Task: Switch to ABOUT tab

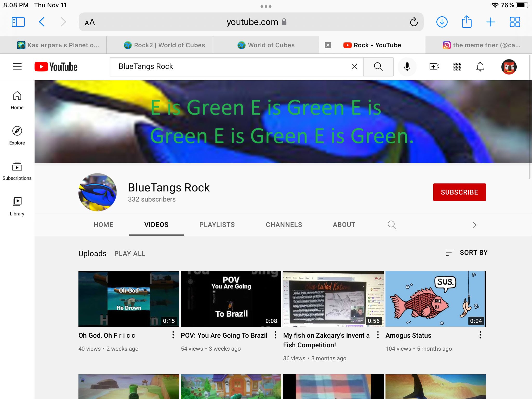Action: [x=344, y=225]
